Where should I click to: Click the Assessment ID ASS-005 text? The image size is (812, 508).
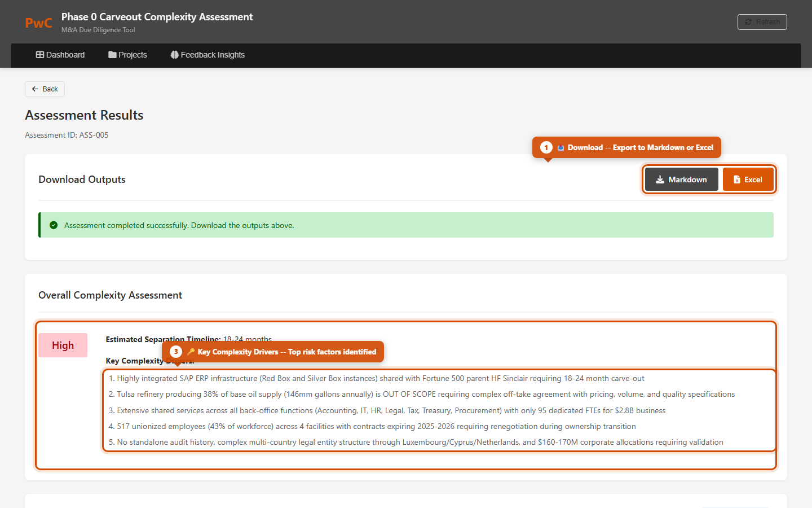(x=67, y=135)
